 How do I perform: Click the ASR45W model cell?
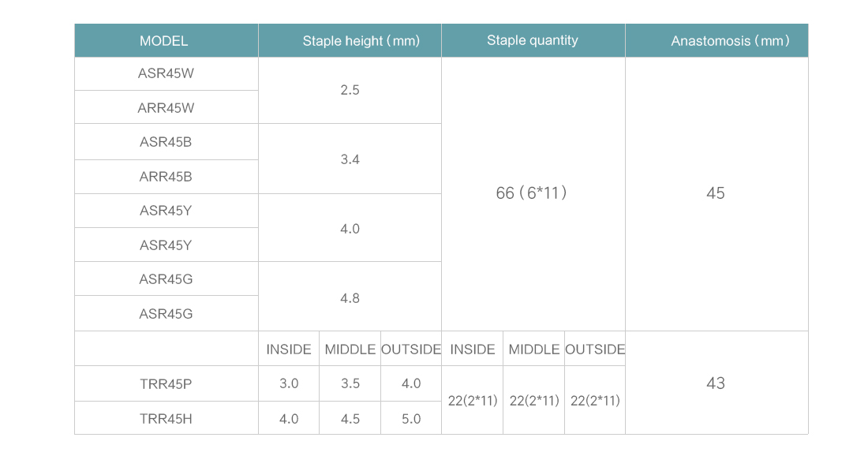point(166,73)
